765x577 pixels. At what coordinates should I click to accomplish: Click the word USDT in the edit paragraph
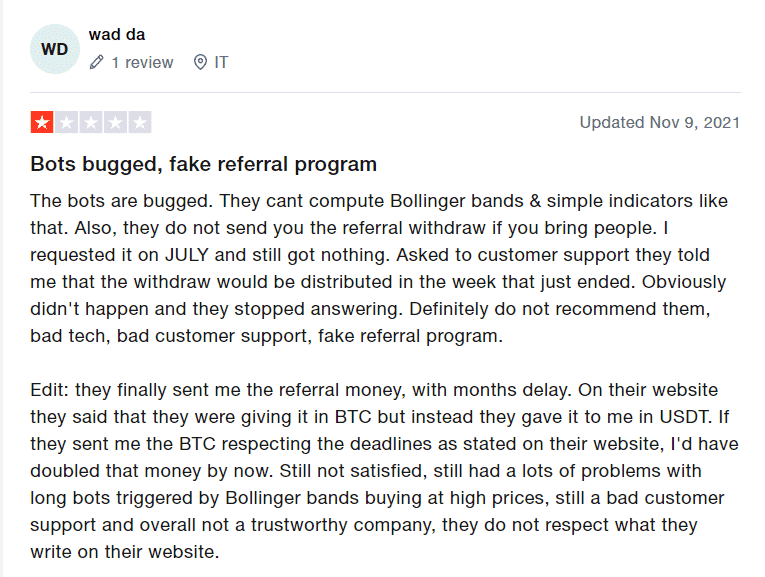(684, 417)
